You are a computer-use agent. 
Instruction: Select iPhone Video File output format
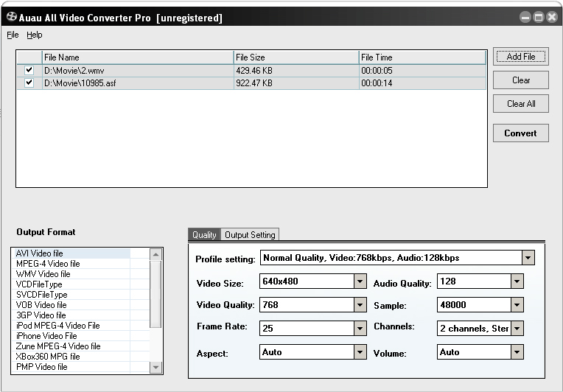[x=71, y=336]
